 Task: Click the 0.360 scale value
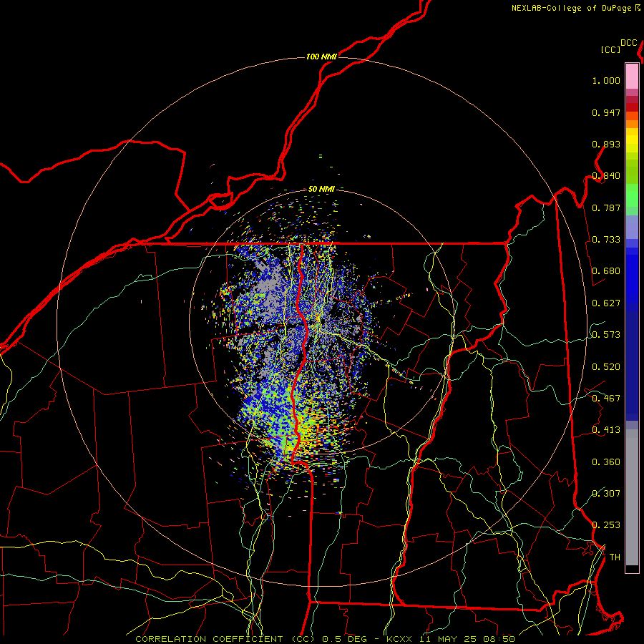[606, 462]
